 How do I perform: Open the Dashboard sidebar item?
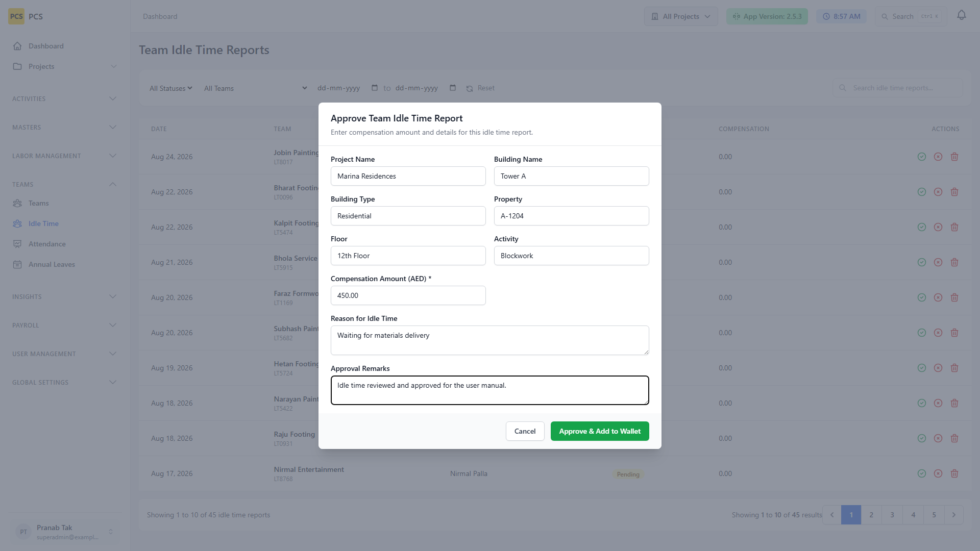65,46
